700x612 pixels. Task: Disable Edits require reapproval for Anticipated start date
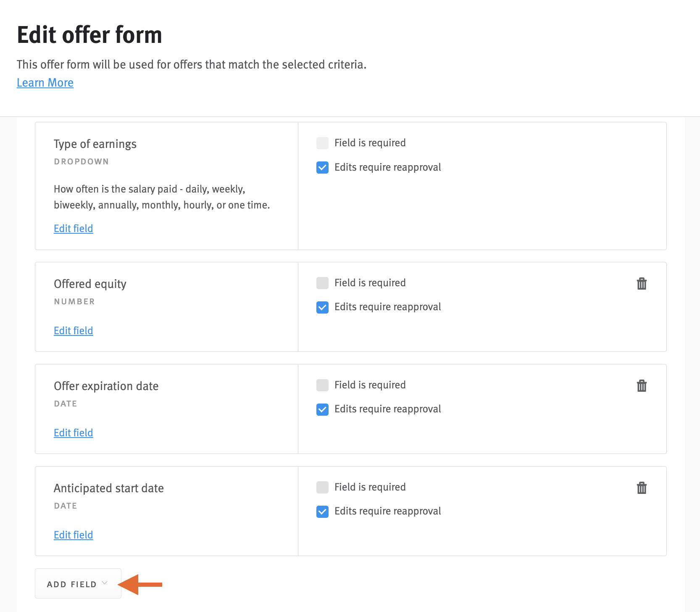coord(322,512)
